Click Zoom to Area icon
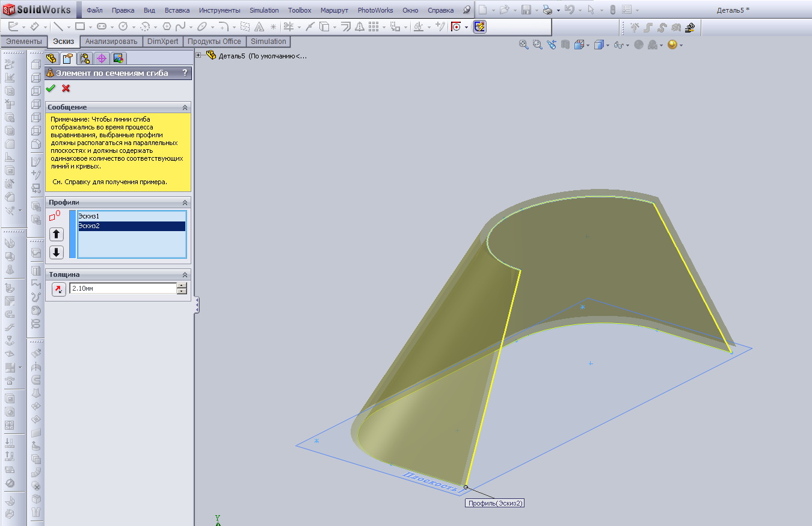The height and width of the screenshot is (526, 812). point(537,45)
